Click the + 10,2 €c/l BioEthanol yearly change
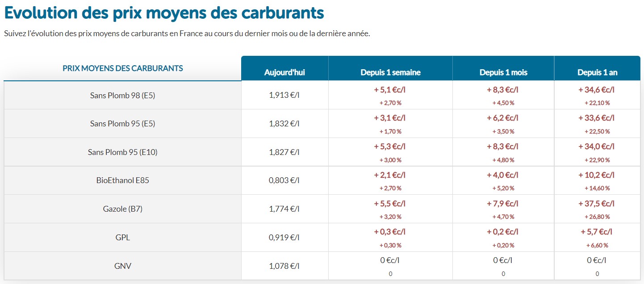The image size is (644, 284). (x=597, y=175)
